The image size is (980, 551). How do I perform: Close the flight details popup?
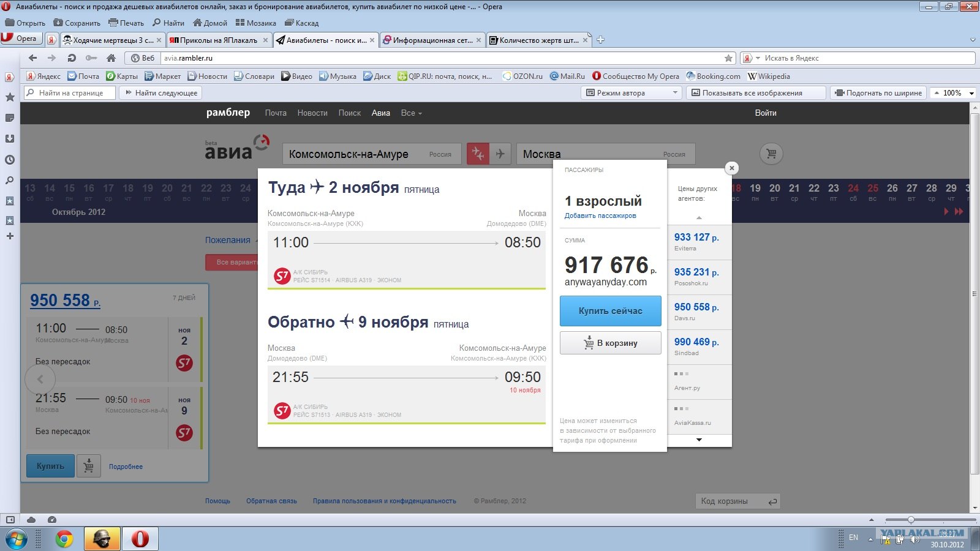click(x=731, y=168)
